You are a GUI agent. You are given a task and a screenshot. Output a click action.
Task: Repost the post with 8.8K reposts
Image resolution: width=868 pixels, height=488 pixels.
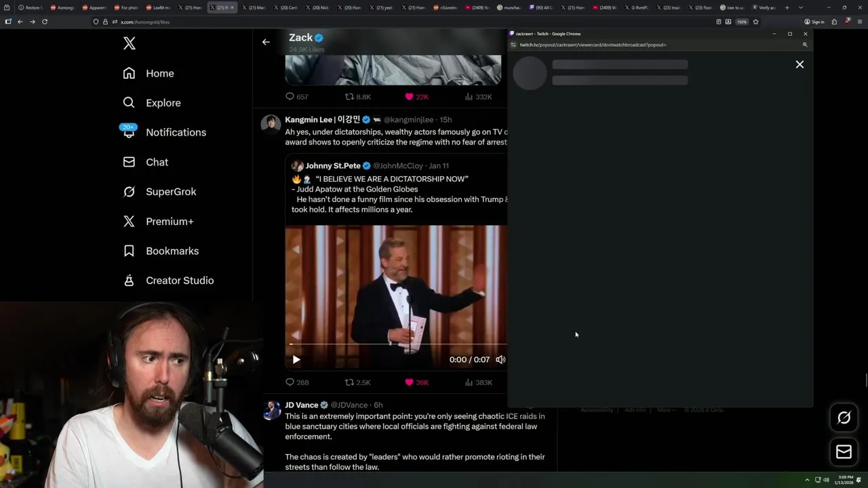357,97
